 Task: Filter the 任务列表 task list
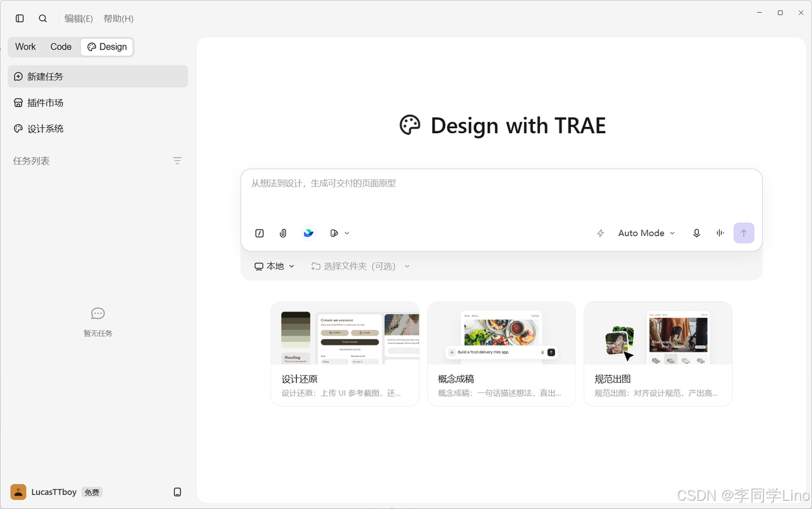178,161
